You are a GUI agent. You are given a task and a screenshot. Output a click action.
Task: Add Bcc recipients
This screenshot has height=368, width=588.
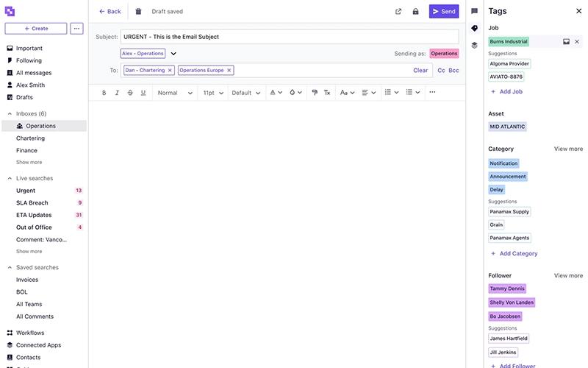[x=453, y=70]
